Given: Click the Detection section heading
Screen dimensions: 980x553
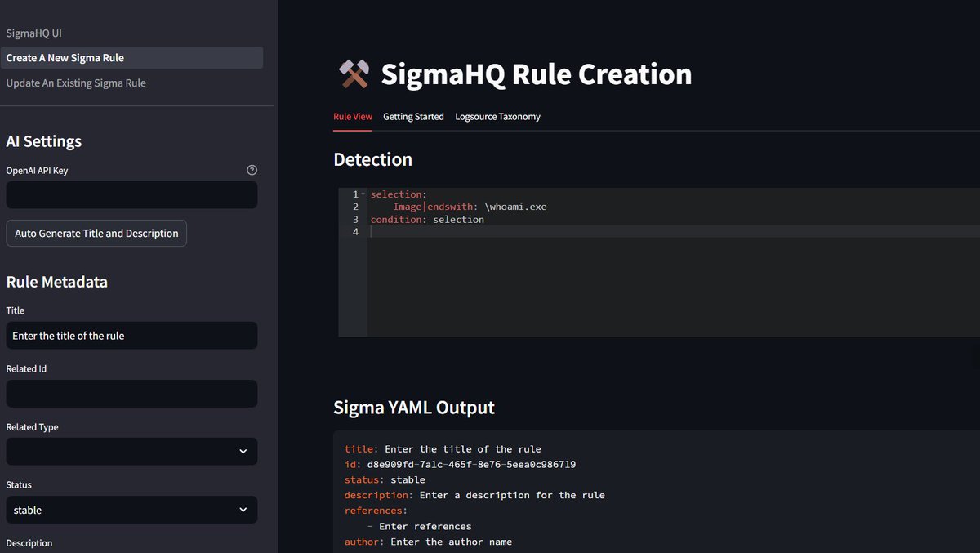Looking at the screenshot, I should click(373, 159).
